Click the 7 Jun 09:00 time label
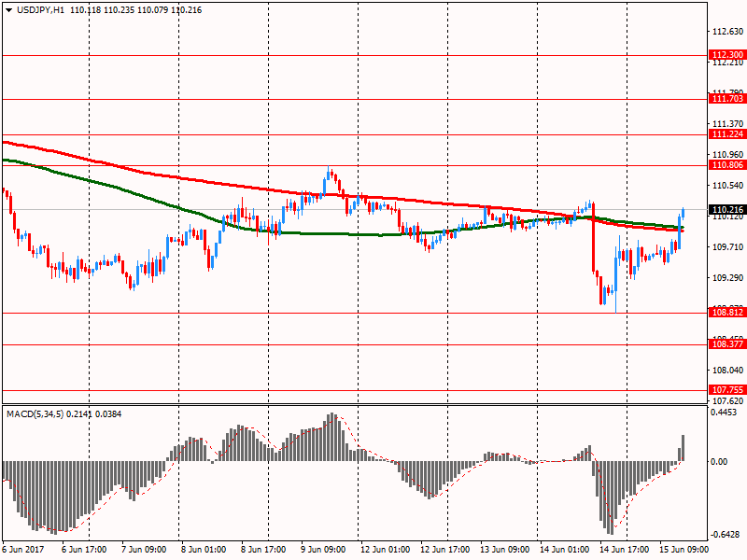747x560 pixels. coord(144,550)
